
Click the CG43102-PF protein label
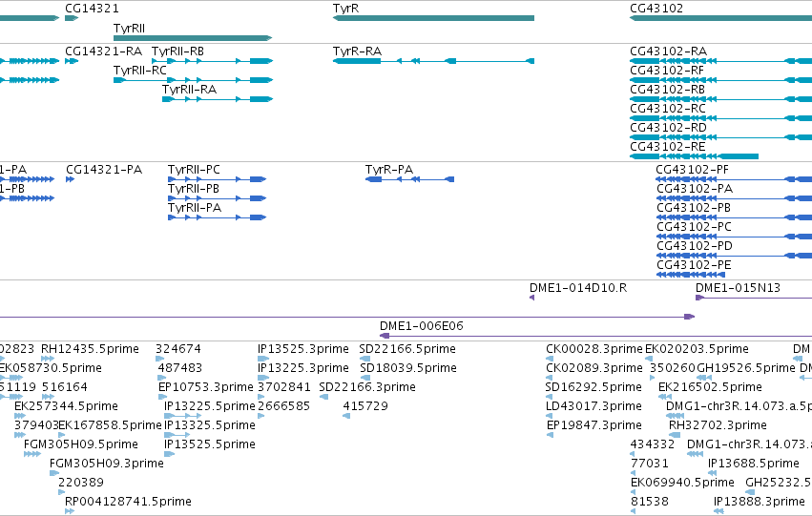(x=693, y=170)
